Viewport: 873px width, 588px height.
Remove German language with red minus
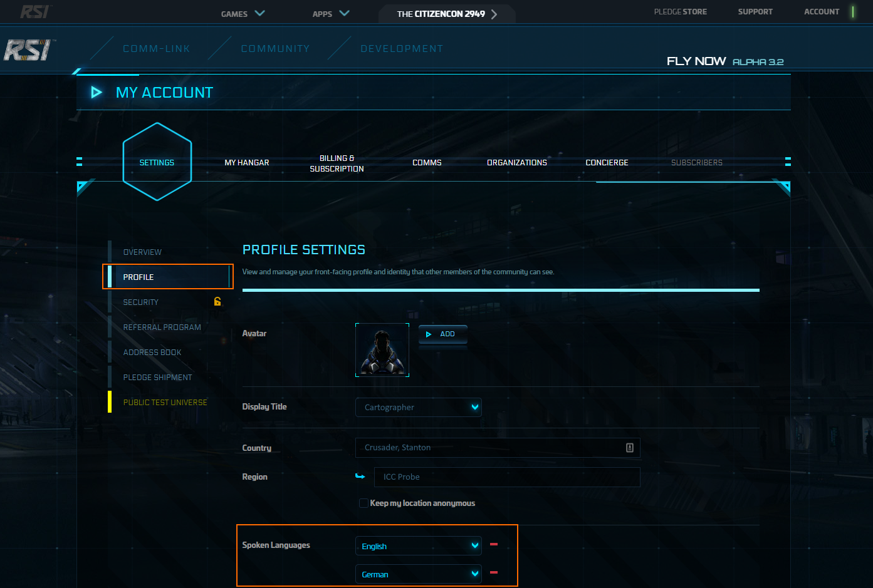click(x=494, y=573)
